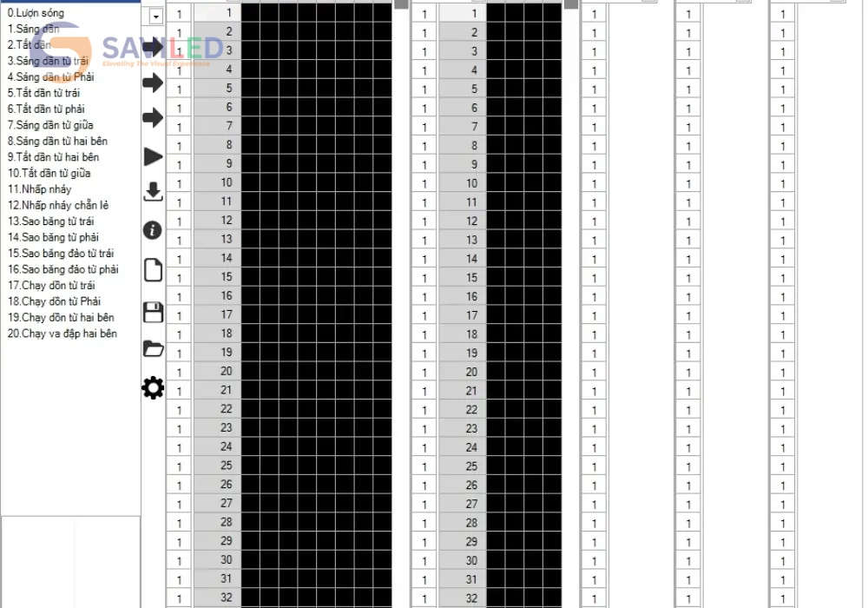Save the project using the floppy disk icon
The width and height of the screenshot is (868, 608).
[153, 312]
